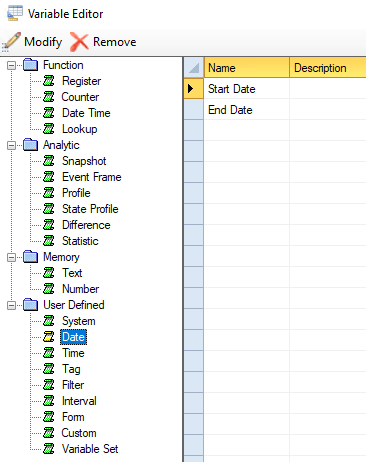366x462 pixels.
Task: Collapse the Analytic tree node
Action: click(x=11, y=145)
